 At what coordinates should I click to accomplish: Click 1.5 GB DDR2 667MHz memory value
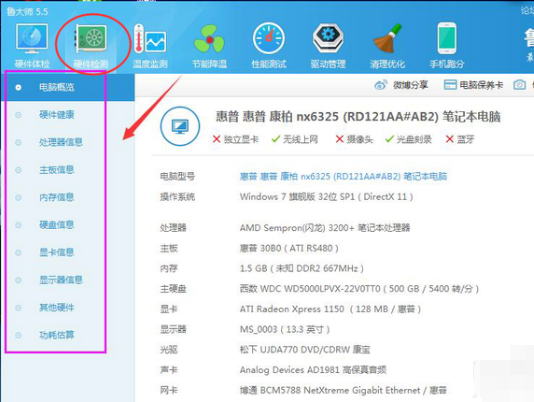tap(302, 268)
